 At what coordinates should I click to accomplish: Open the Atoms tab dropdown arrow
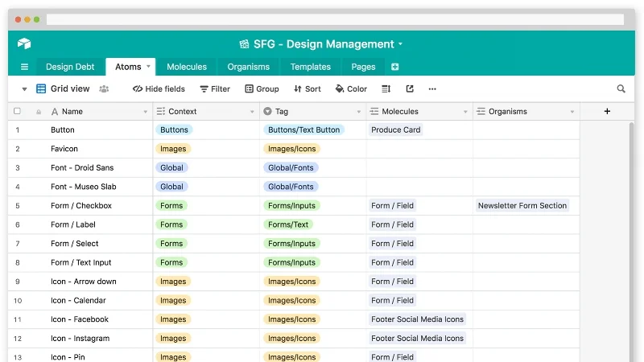(148, 67)
